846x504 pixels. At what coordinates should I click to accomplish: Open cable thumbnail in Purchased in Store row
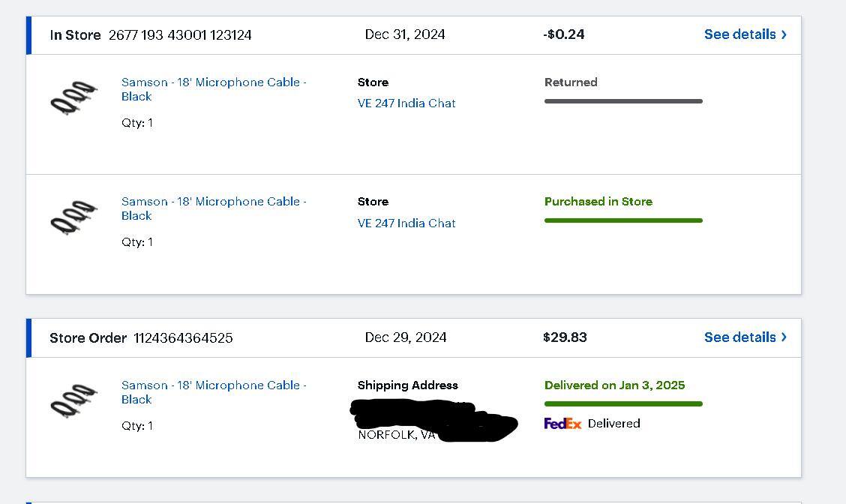click(x=73, y=217)
